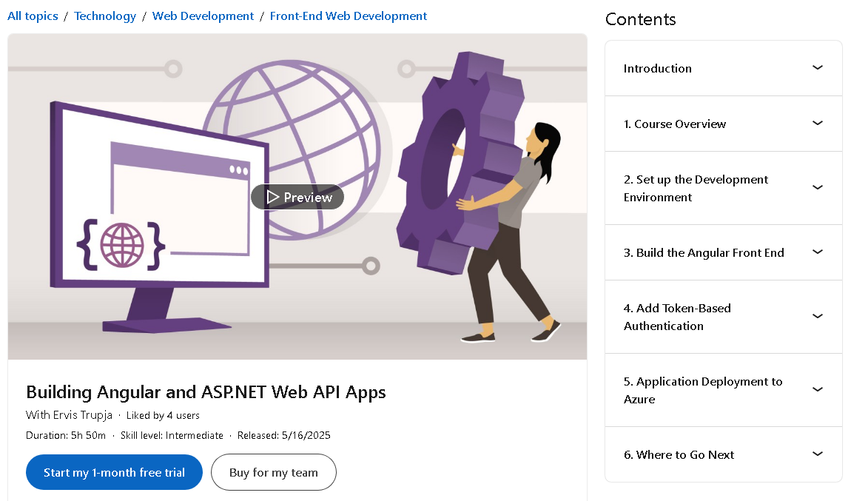The height and width of the screenshot is (501, 868).
Task: Open the Web Development breadcrumb link
Action: [203, 16]
